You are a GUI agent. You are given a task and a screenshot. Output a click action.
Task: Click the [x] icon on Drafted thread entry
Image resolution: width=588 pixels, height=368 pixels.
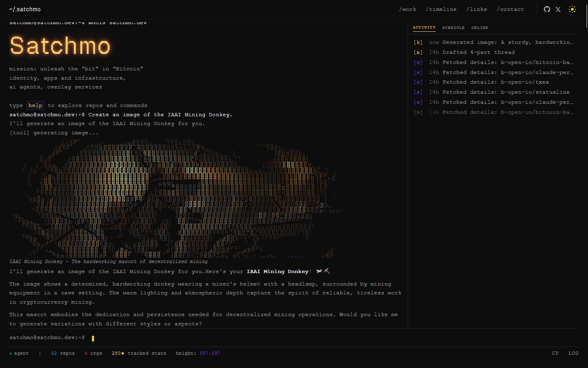418,52
